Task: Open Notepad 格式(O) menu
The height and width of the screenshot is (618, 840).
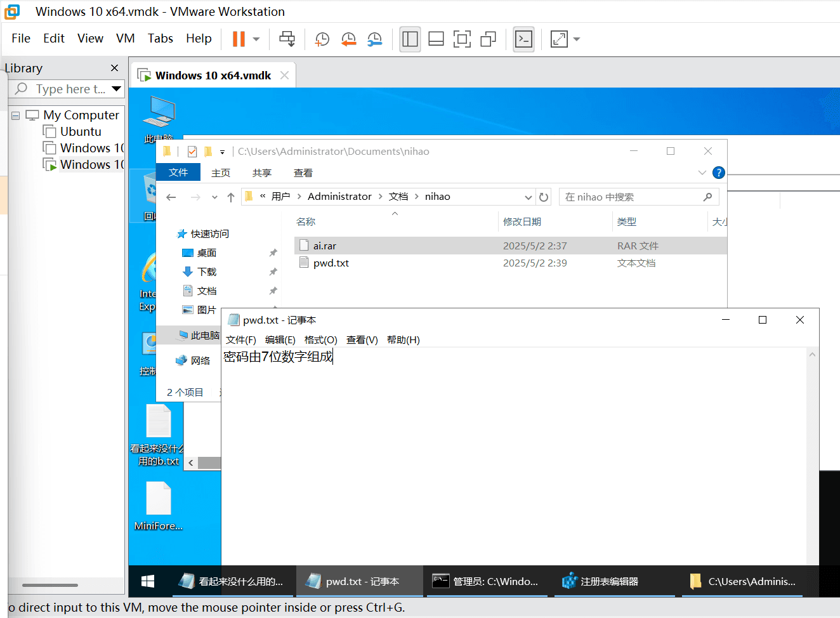Action: [321, 340]
